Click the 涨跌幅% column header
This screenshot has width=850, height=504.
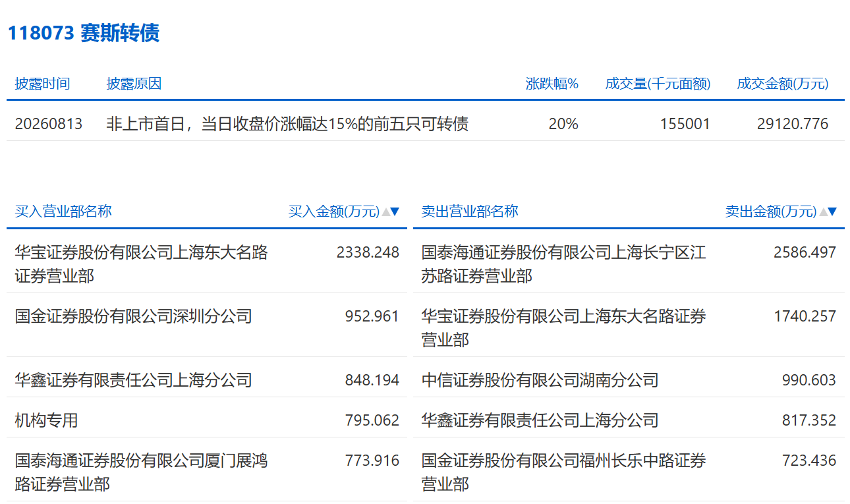552,84
